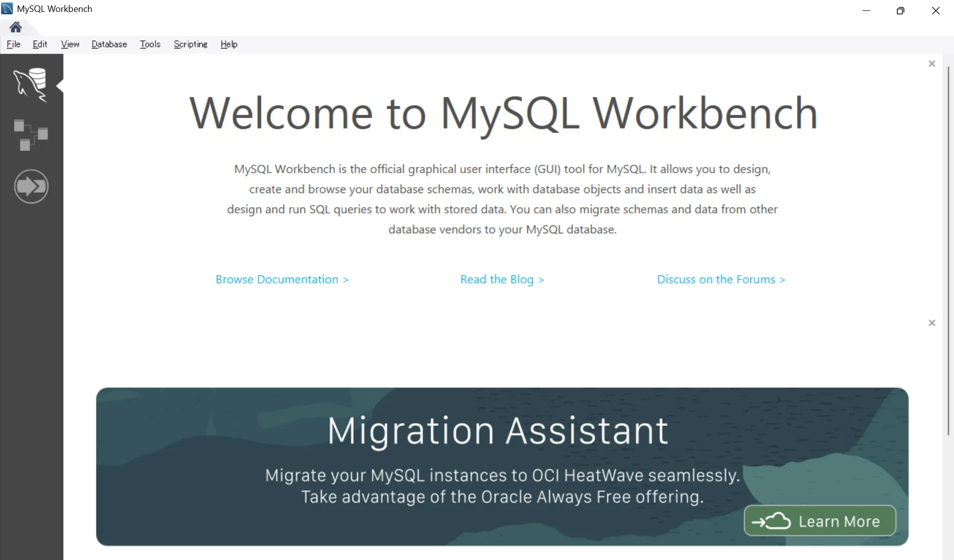Dismiss the Welcome panel with its X
The width and height of the screenshot is (954, 560).
coord(932,63)
